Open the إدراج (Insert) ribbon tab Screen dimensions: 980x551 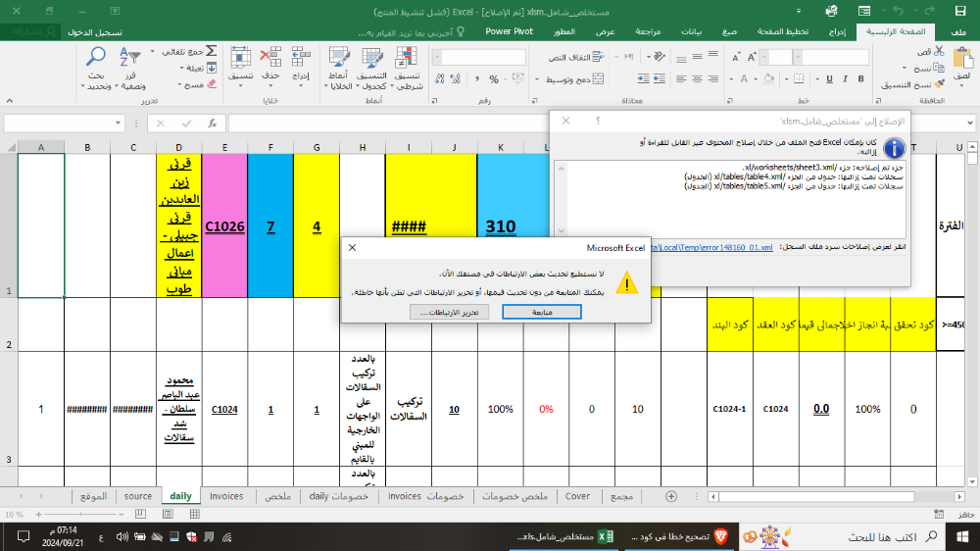[x=837, y=31]
